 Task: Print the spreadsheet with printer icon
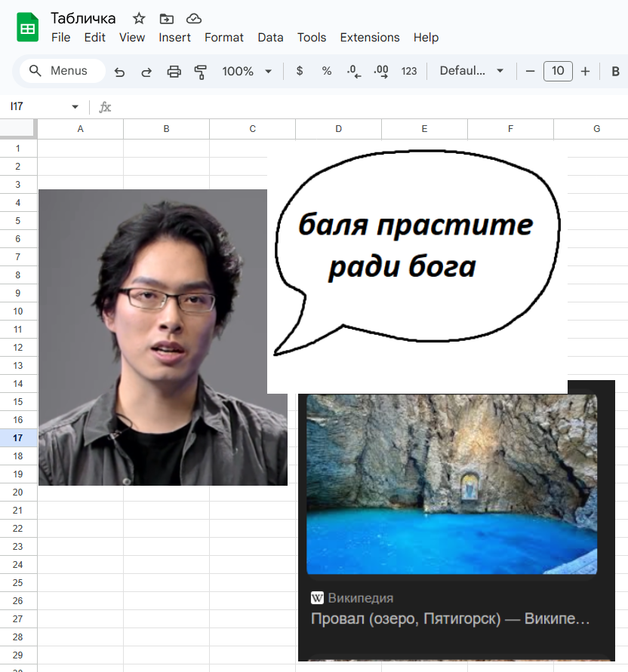[174, 72]
